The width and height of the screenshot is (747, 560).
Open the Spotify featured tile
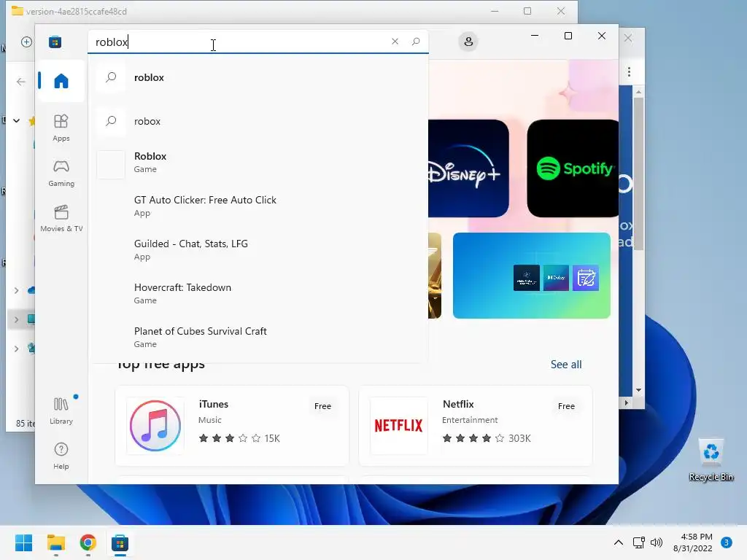pyautogui.click(x=573, y=168)
